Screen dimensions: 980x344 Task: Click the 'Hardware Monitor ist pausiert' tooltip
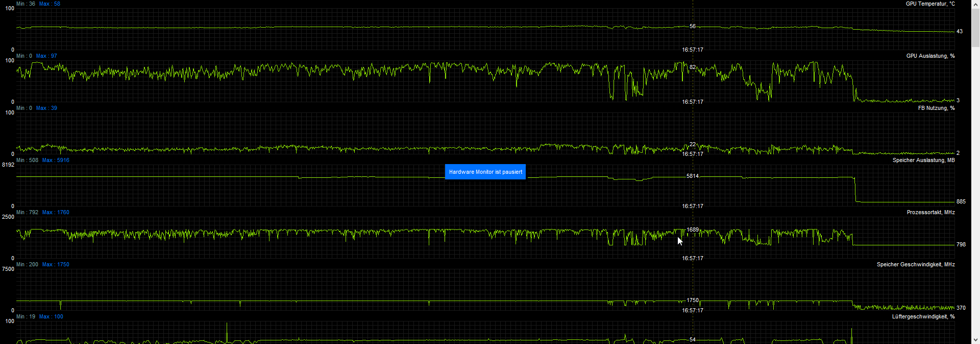(485, 172)
